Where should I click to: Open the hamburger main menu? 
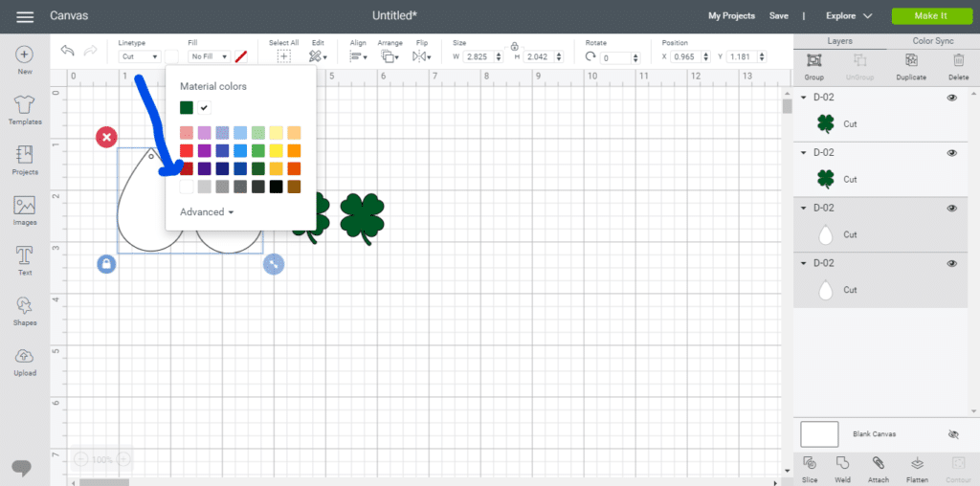[25, 16]
